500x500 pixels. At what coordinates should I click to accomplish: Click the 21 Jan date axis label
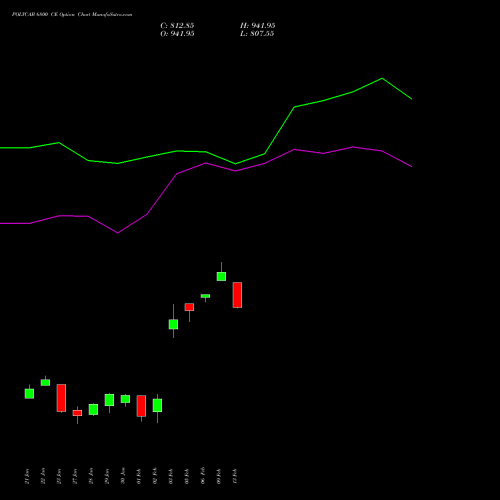point(27,476)
